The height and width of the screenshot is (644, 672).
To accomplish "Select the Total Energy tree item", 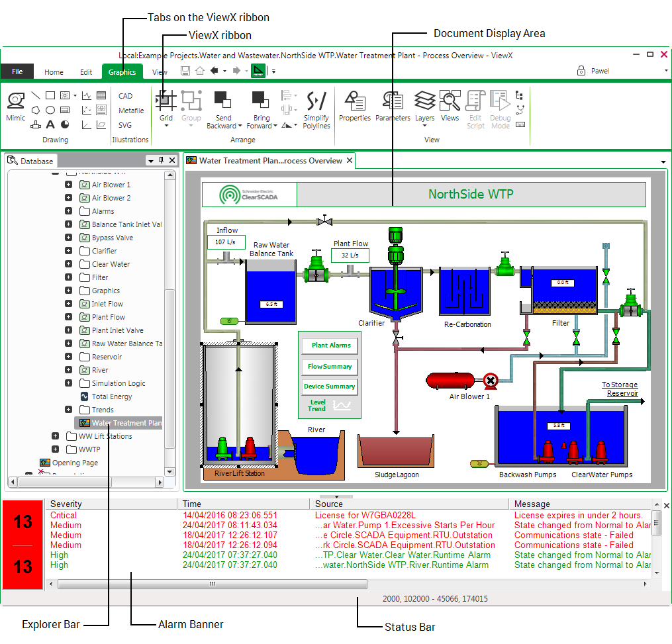I will (x=111, y=396).
